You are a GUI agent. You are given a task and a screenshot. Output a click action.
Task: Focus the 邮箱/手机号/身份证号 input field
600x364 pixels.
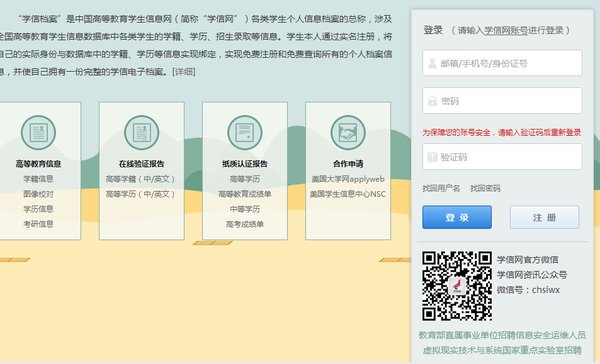click(502, 63)
